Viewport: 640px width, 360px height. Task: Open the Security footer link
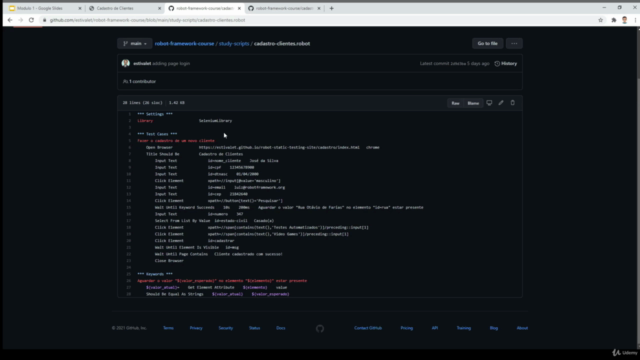tap(226, 328)
